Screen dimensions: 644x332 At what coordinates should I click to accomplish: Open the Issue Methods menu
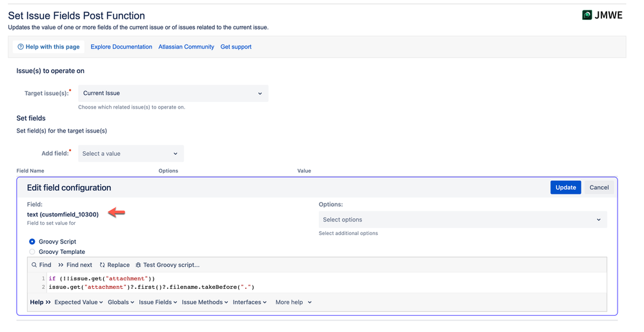point(205,302)
